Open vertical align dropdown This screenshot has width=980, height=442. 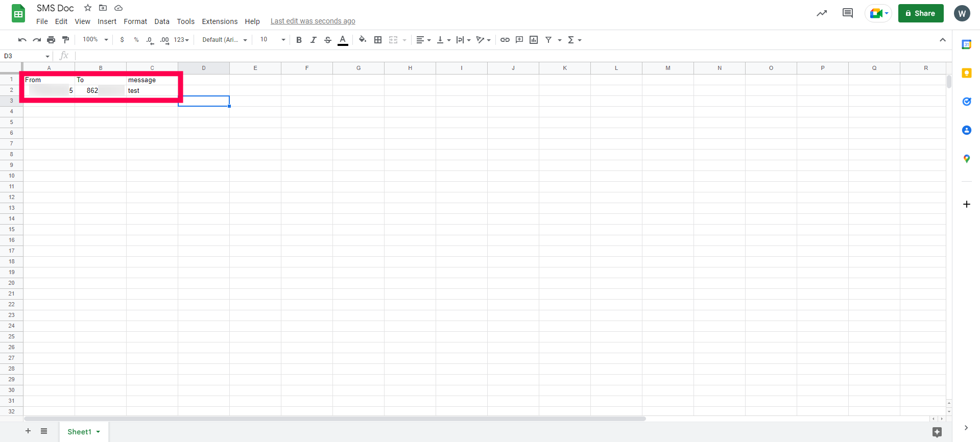(443, 40)
